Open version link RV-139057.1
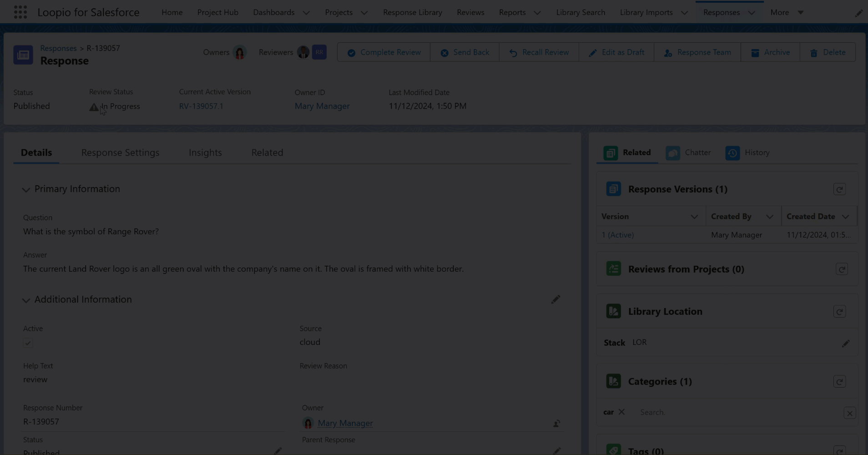This screenshot has height=455, width=868. click(x=201, y=106)
